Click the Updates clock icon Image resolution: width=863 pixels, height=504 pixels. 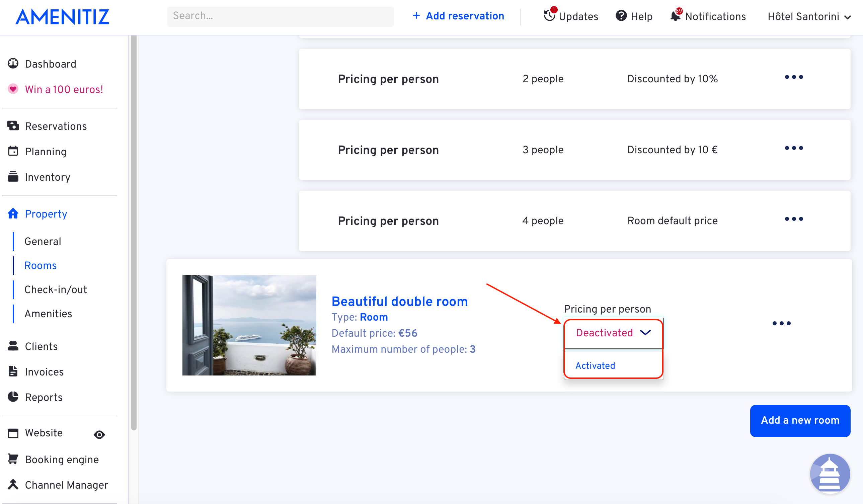click(x=550, y=16)
